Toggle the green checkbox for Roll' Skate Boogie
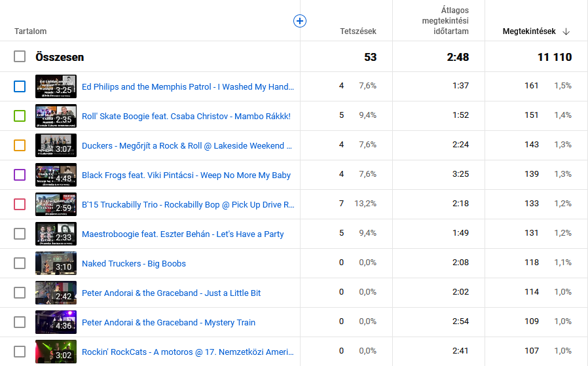The height and width of the screenshot is (366, 588). [x=20, y=116]
